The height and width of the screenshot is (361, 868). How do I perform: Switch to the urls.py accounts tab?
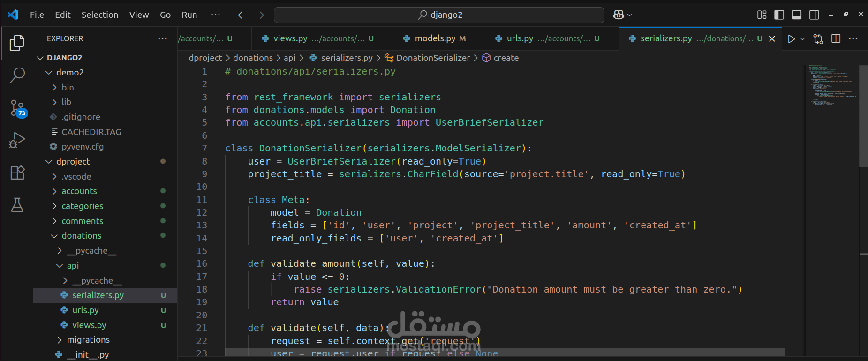551,38
